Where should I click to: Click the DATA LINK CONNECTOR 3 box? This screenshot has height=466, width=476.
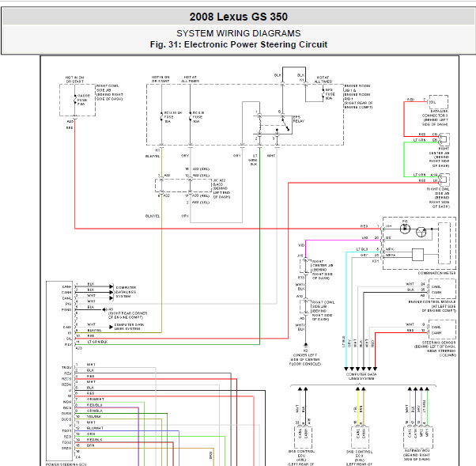pyautogui.click(x=438, y=102)
